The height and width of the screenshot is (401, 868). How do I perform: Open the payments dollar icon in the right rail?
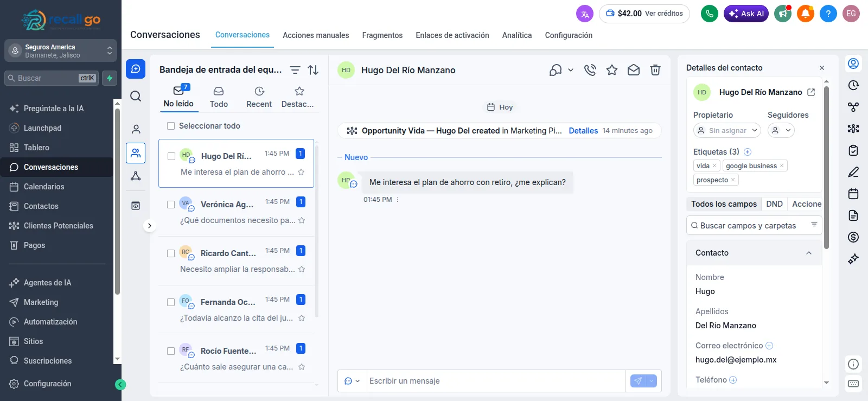coord(853,237)
